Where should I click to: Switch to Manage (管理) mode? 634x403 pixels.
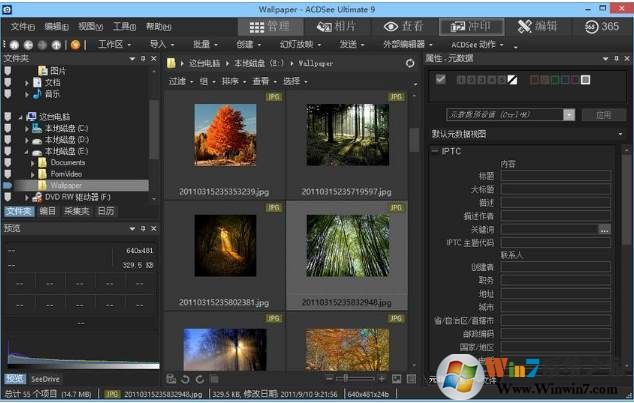tap(270, 27)
